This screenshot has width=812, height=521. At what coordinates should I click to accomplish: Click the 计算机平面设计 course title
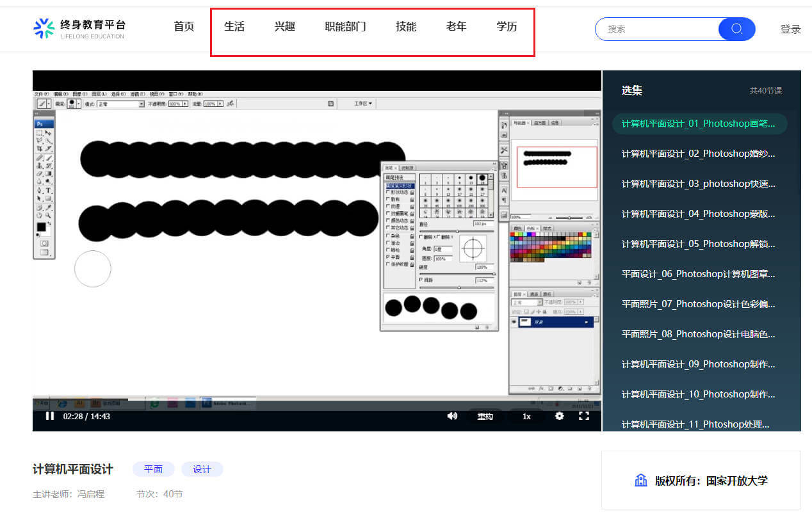click(73, 469)
